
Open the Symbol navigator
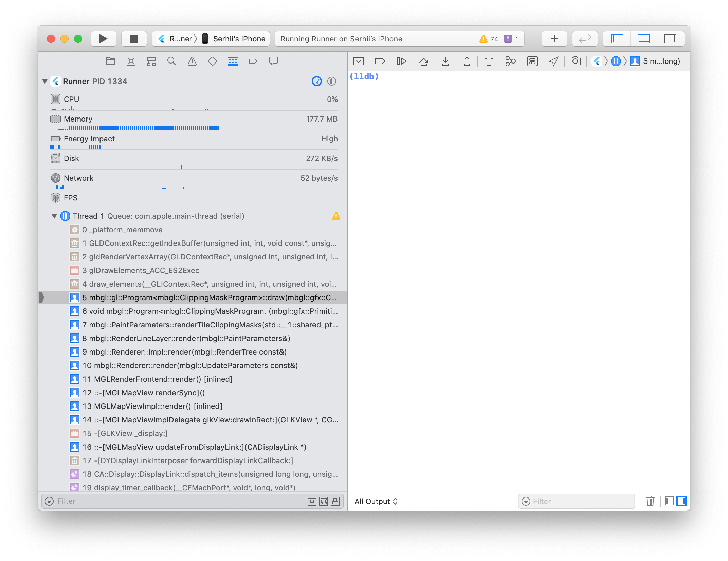coord(151,61)
